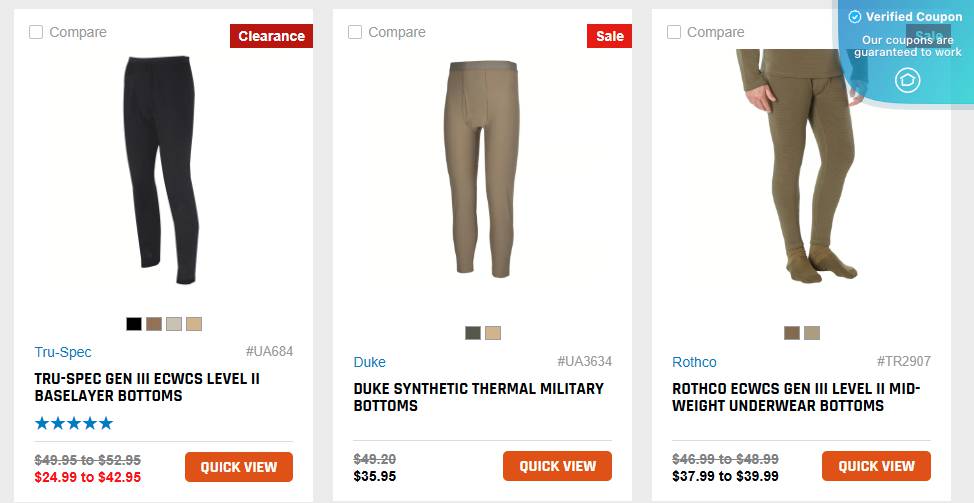
Task: Select tan swatch on Tru-Spec bottoms
Action: [x=194, y=324]
